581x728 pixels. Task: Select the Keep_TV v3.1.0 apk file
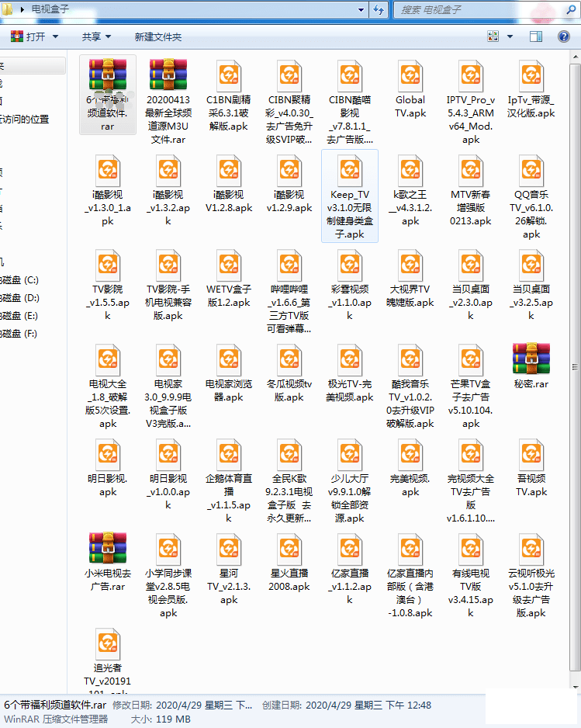[349, 196]
